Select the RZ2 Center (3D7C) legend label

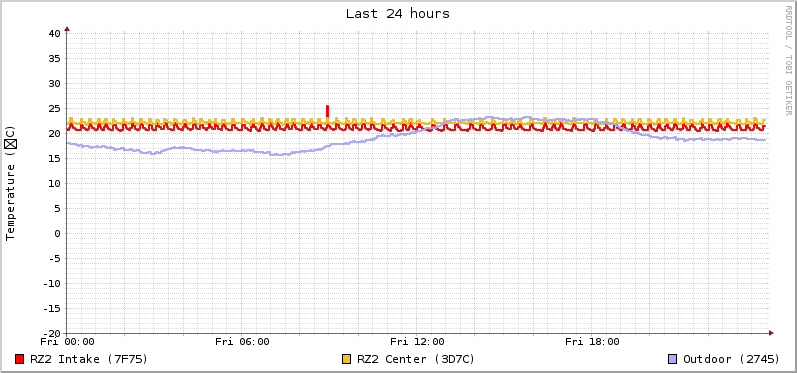416,359
